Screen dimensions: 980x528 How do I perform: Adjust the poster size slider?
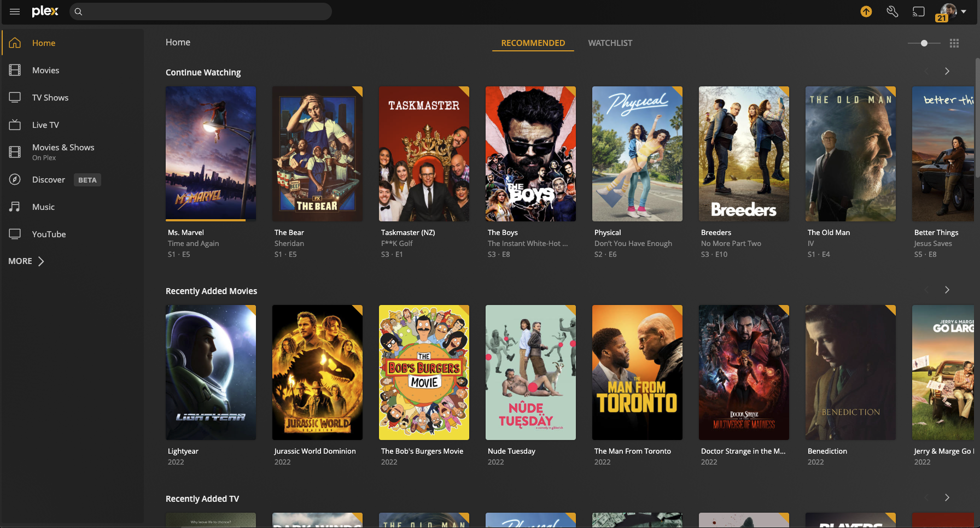924,43
